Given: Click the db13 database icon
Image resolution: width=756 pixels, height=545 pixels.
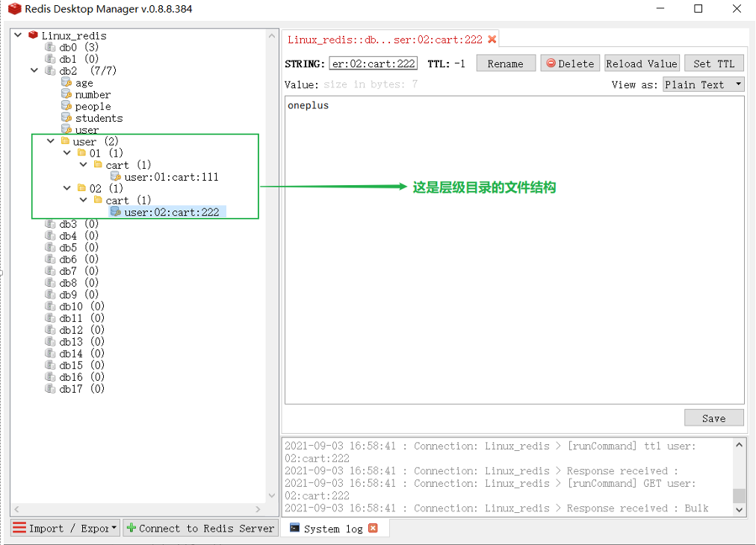Looking at the screenshot, I should (x=49, y=341).
